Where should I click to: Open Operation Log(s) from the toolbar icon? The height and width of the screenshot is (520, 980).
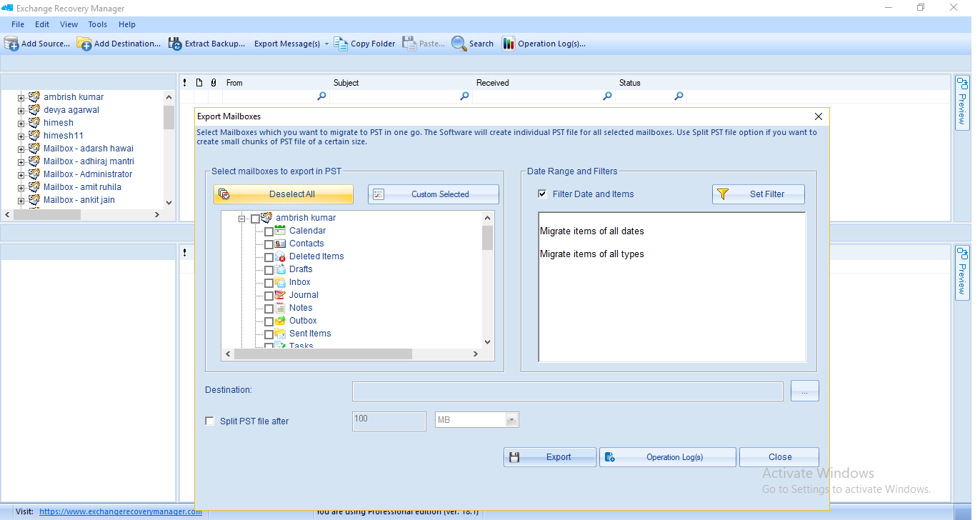pyautogui.click(x=509, y=44)
